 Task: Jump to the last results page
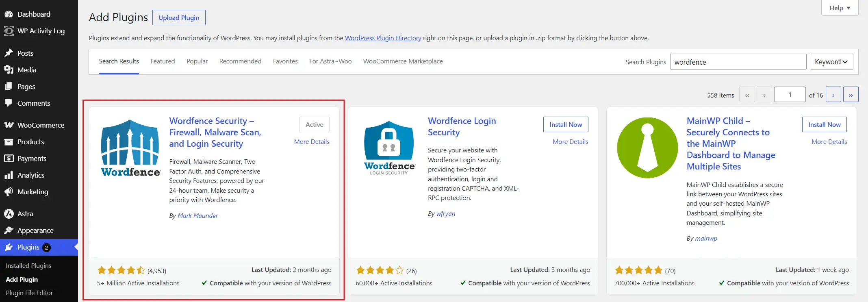[x=851, y=95]
